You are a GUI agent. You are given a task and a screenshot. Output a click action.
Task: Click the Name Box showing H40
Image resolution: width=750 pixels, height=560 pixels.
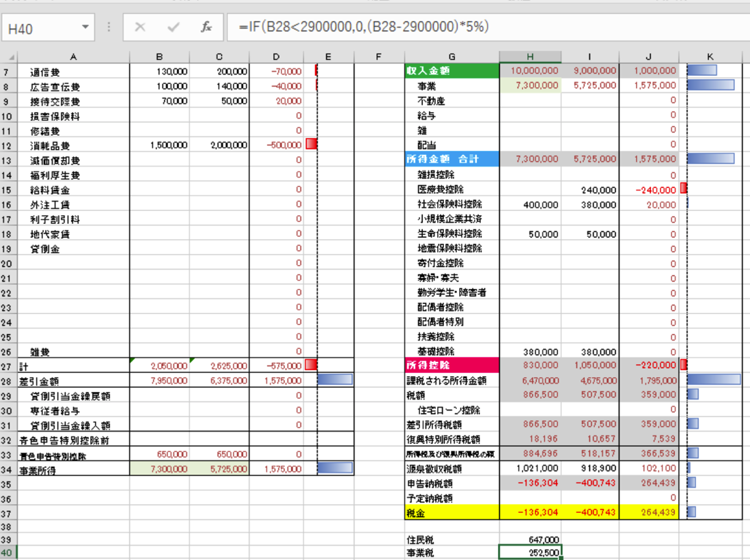pyautogui.click(x=42, y=28)
